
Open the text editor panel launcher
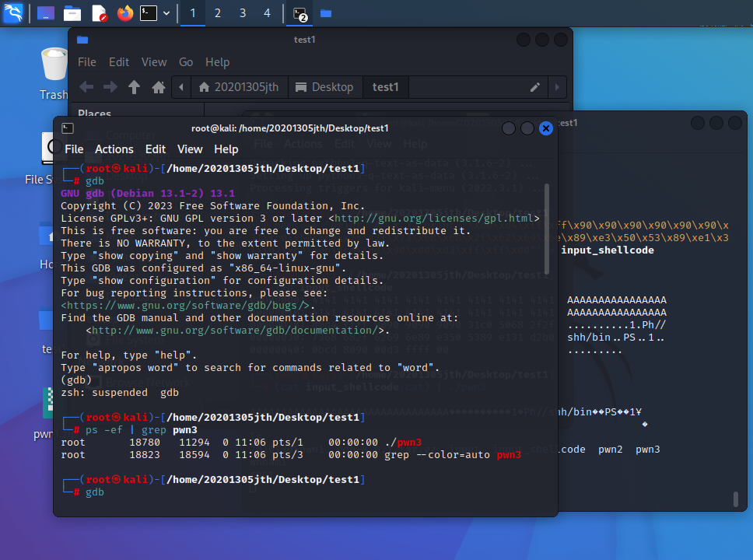click(x=99, y=13)
